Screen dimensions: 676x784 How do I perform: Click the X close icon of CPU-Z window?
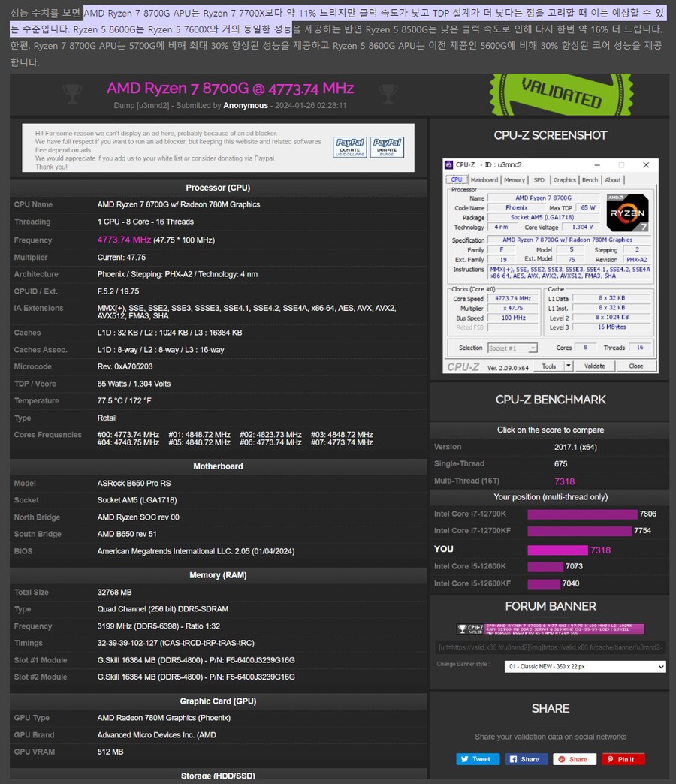646,164
